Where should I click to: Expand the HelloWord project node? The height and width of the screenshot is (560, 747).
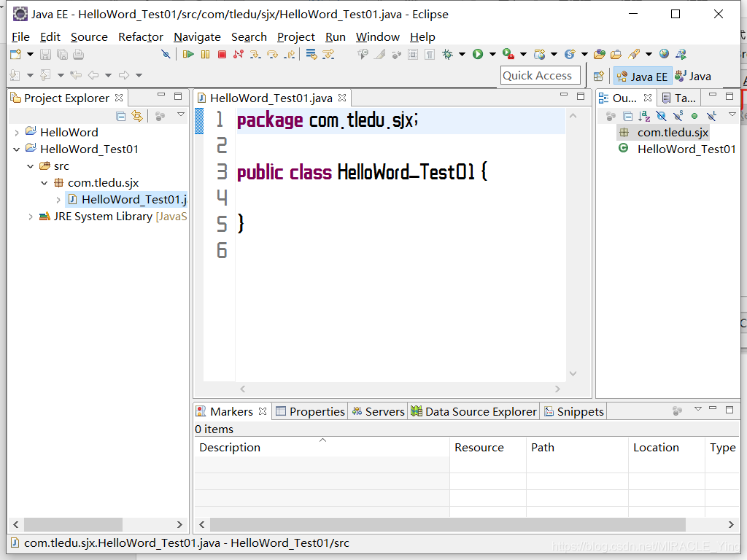pos(17,133)
